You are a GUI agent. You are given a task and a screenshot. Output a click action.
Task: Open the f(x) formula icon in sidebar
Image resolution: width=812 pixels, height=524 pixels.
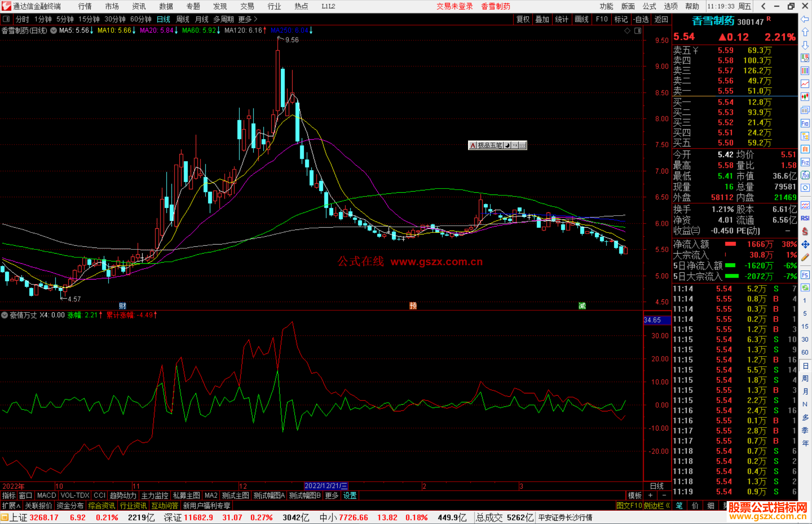point(805,175)
